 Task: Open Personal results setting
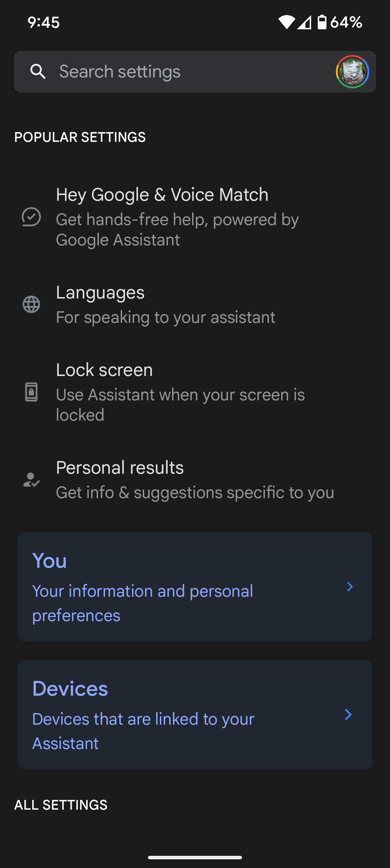pyautogui.click(x=195, y=480)
